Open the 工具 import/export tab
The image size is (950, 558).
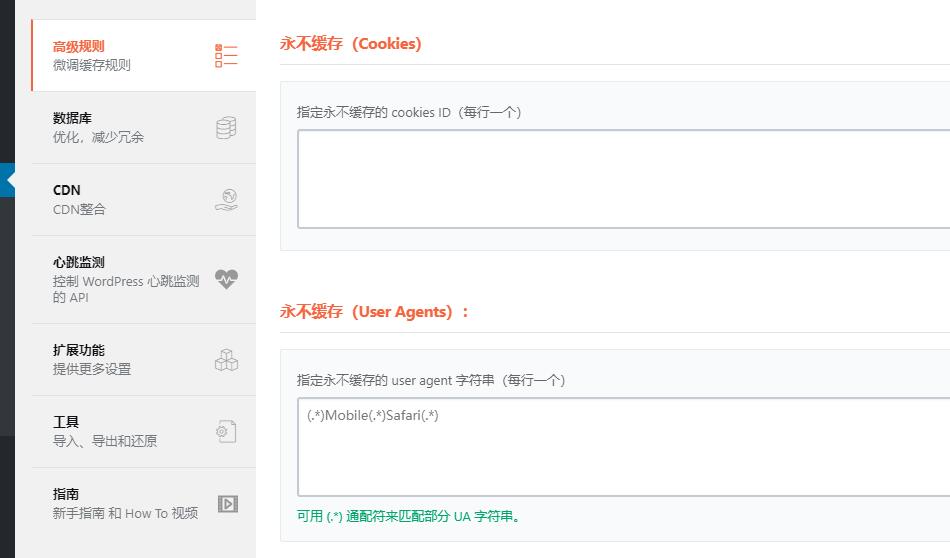click(66, 422)
